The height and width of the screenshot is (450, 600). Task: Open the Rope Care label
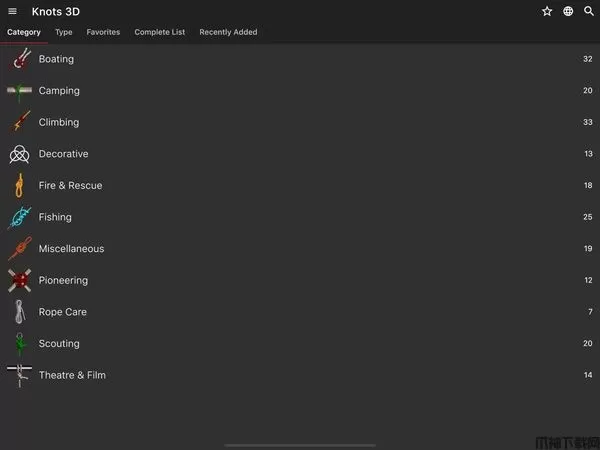(x=63, y=312)
